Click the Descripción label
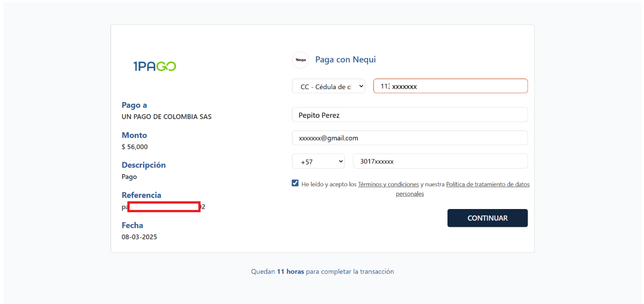 click(x=144, y=165)
